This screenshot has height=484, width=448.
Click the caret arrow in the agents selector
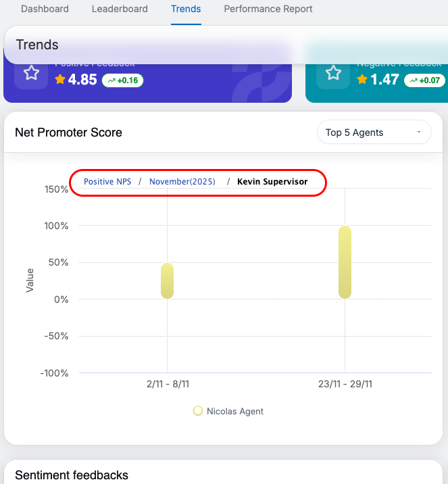(x=419, y=132)
